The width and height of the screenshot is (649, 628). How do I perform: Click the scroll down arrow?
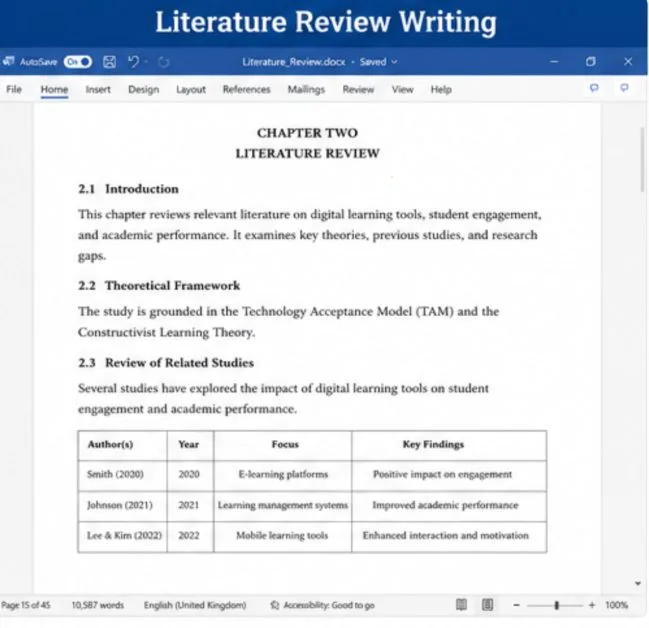(x=638, y=583)
